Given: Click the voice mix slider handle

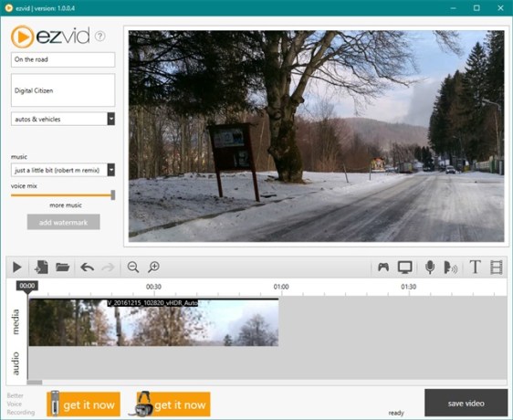Looking at the screenshot, I should pos(113,194).
